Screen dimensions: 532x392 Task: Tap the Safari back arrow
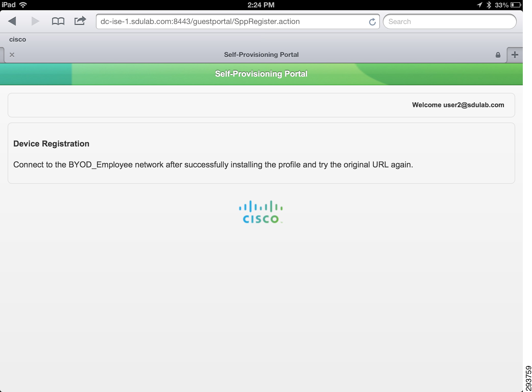pos(12,21)
